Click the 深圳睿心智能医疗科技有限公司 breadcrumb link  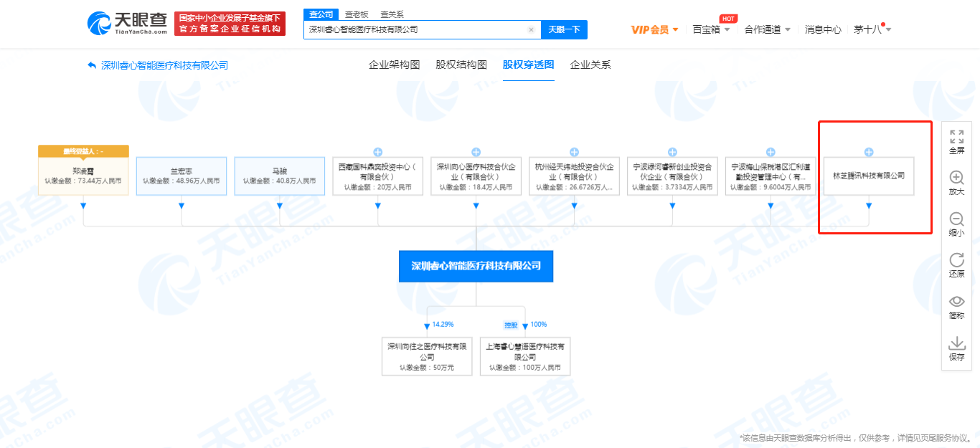pyautogui.click(x=165, y=65)
